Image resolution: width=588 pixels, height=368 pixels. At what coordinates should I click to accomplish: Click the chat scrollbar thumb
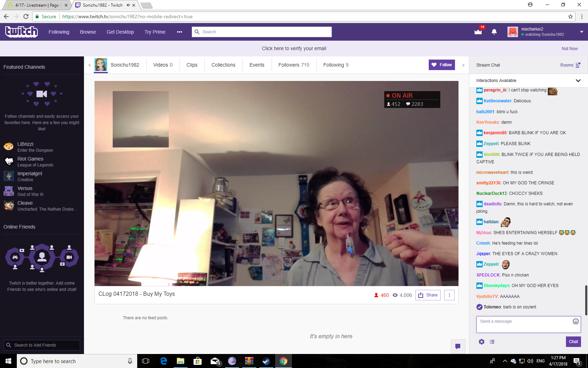tap(586, 300)
